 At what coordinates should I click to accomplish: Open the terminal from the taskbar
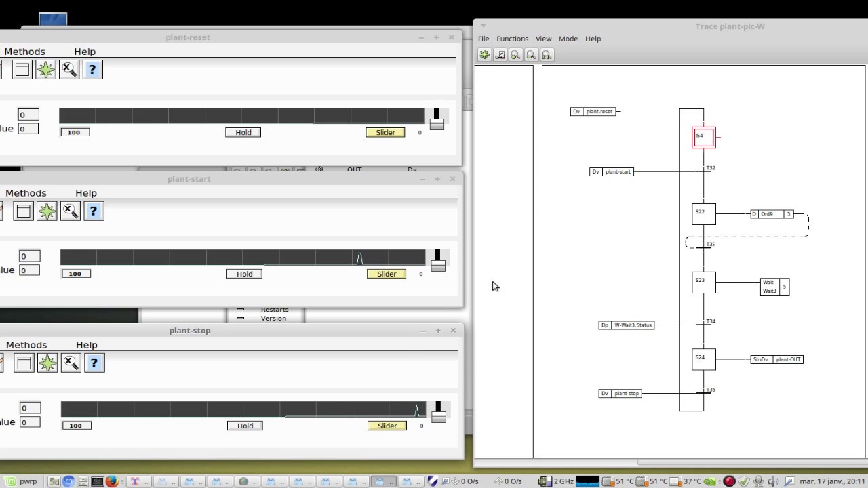tap(98, 481)
